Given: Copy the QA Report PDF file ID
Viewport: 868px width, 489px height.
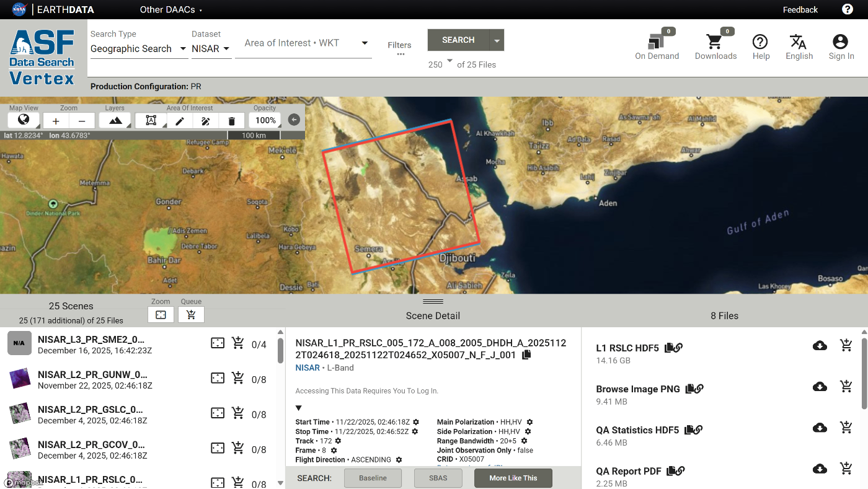Looking at the screenshot, I should 671,471.
